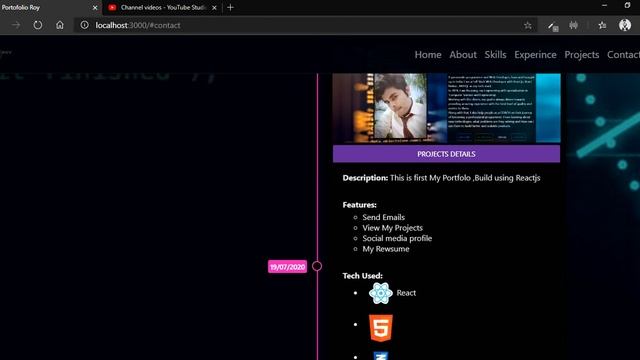This screenshot has height=360, width=640.
Task: Navigate to Home in navbar
Action: click(428, 55)
